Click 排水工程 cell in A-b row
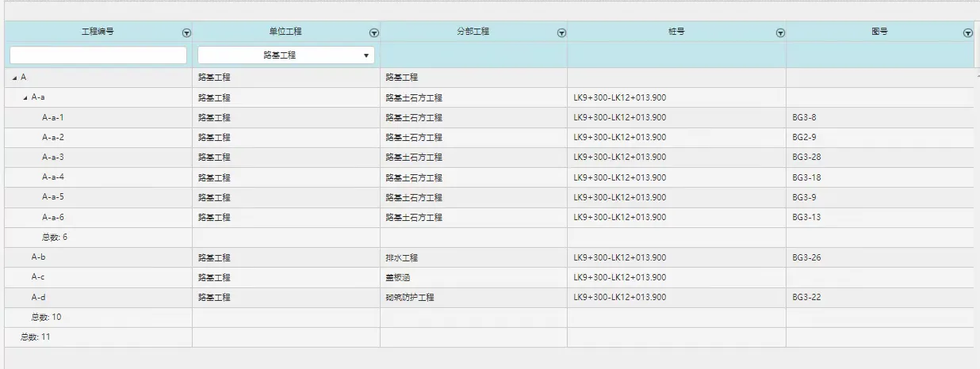The image size is (980, 369). click(x=473, y=258)
